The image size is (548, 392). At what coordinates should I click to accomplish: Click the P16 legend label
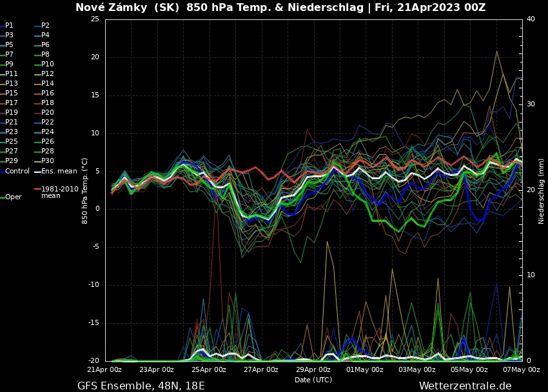48,93
